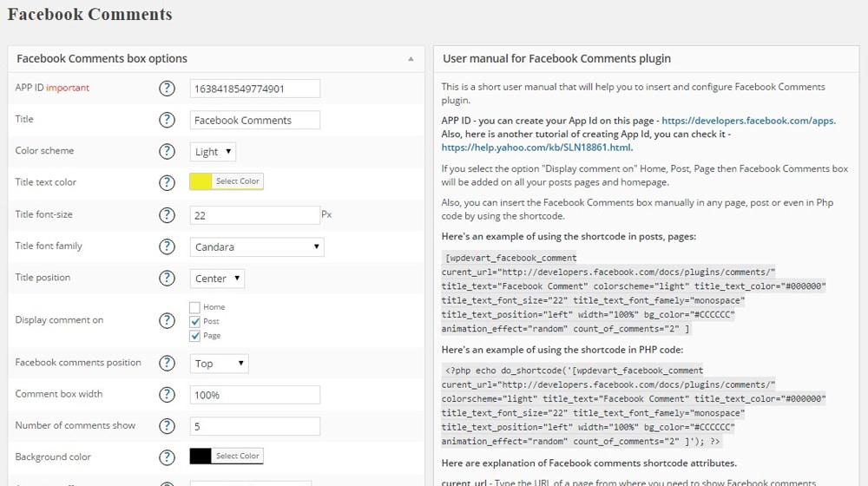Click the Number of comments show field
The height and width of the screenshot is (486, 868).
254,426
